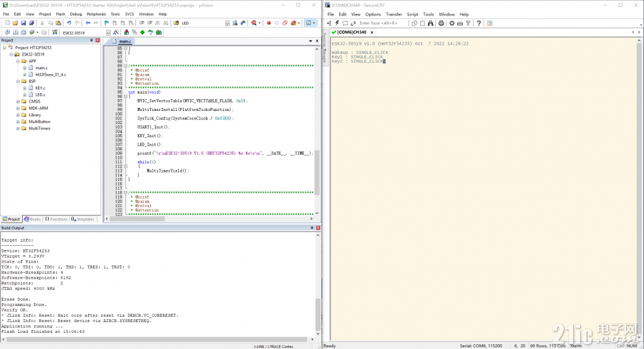Open the LED find text dropdown
Screen dimensions: 644x349
[x=228, y=23]
